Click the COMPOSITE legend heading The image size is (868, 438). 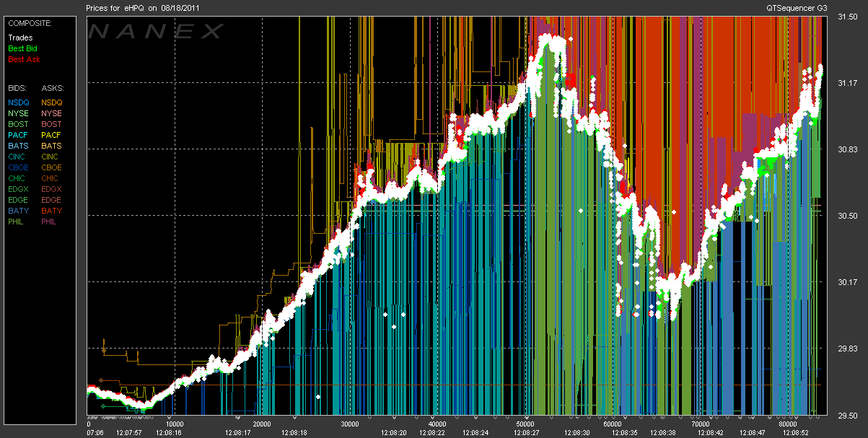30,22
